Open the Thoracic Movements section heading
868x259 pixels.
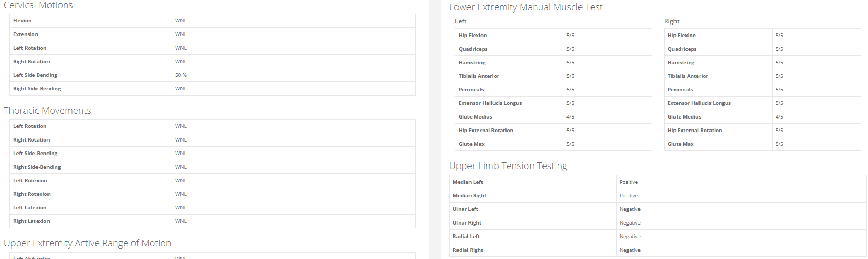[x=47, y=111]
